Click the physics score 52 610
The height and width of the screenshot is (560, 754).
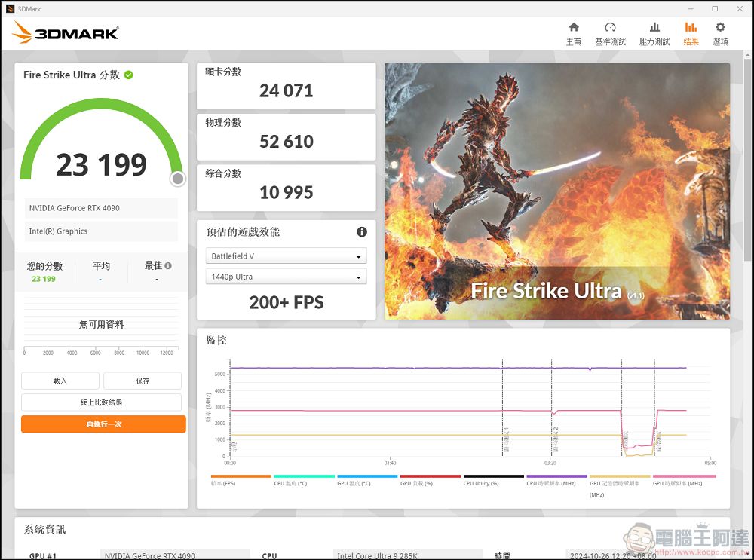[286, 142]
